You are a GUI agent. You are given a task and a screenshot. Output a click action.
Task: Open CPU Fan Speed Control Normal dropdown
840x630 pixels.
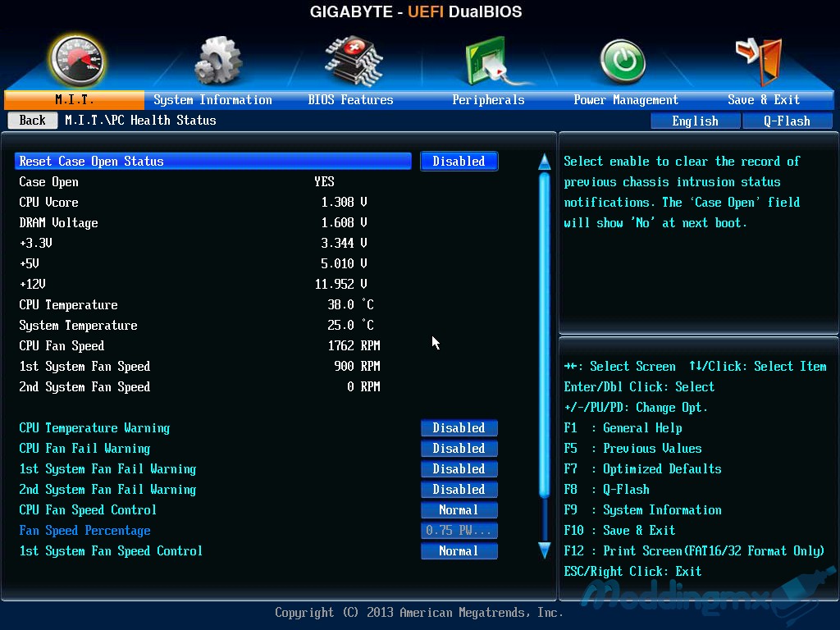[x=459, y=510]
